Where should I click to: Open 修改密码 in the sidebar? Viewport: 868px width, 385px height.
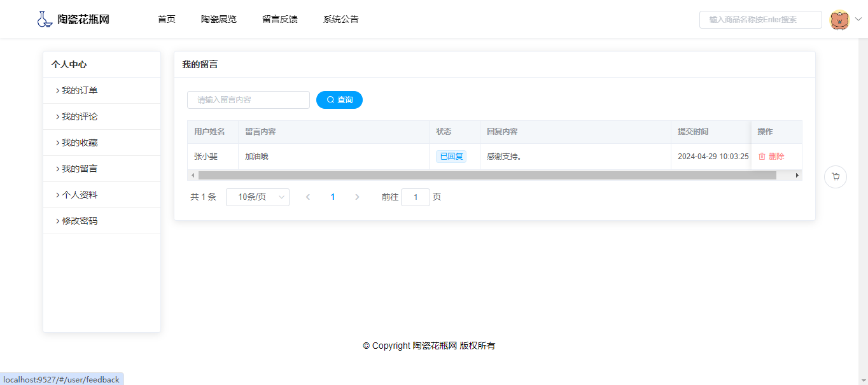pyautogui.click(x=80, y=221)
